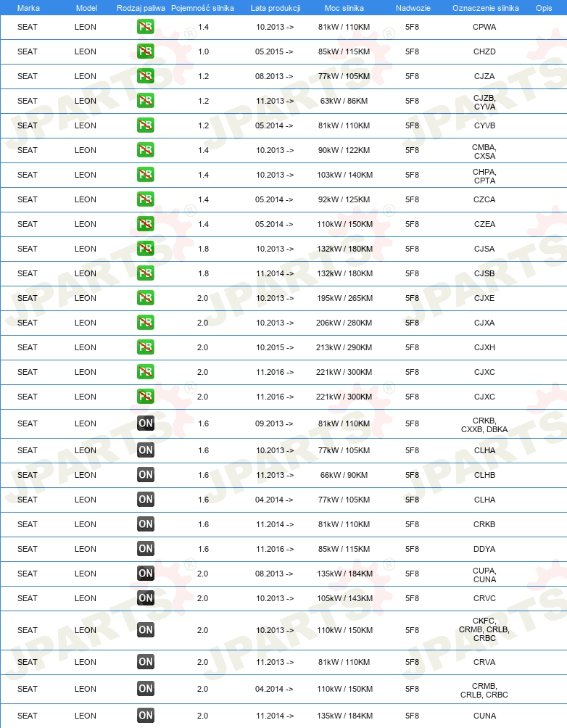Select the PB fuel icon in the CZEA row
Image resolution: width=567 pixels, height=728 pixels.
145,224
